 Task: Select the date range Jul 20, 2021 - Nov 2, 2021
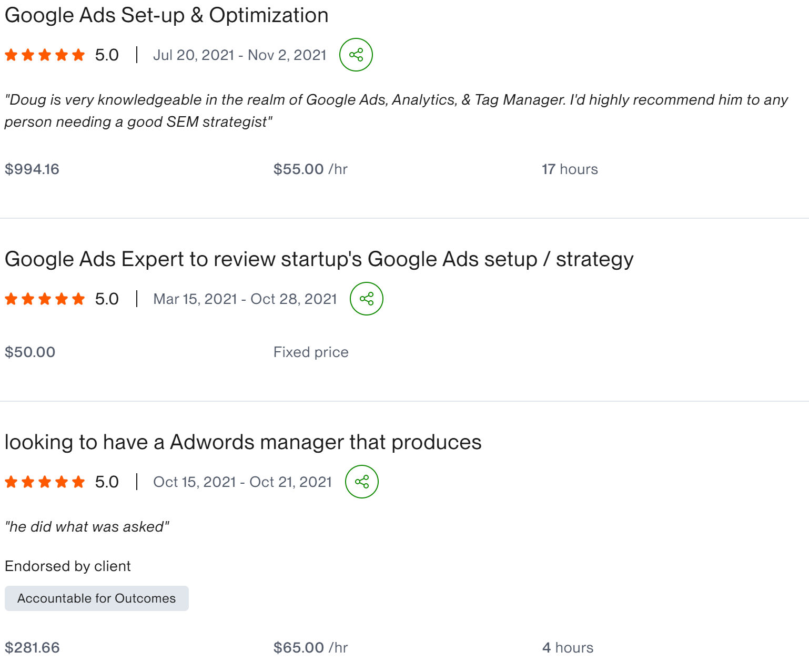pyautogui.click(x=240, y=55)
